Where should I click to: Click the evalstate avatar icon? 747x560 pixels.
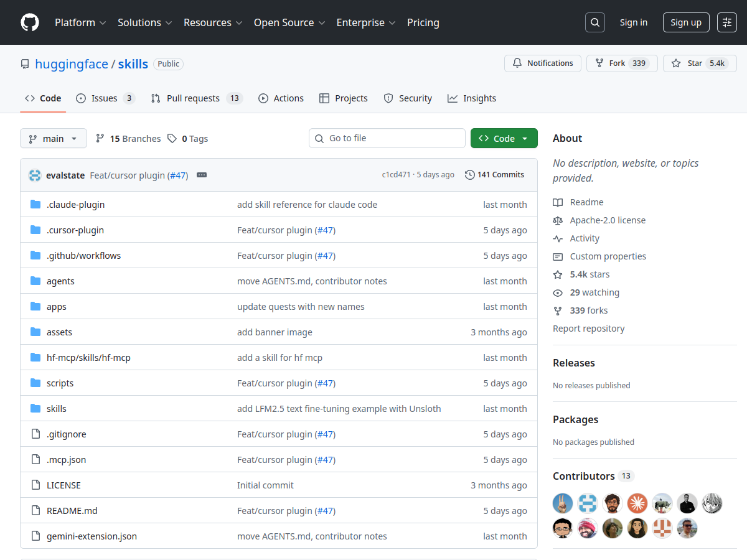[x=35, y=175]
